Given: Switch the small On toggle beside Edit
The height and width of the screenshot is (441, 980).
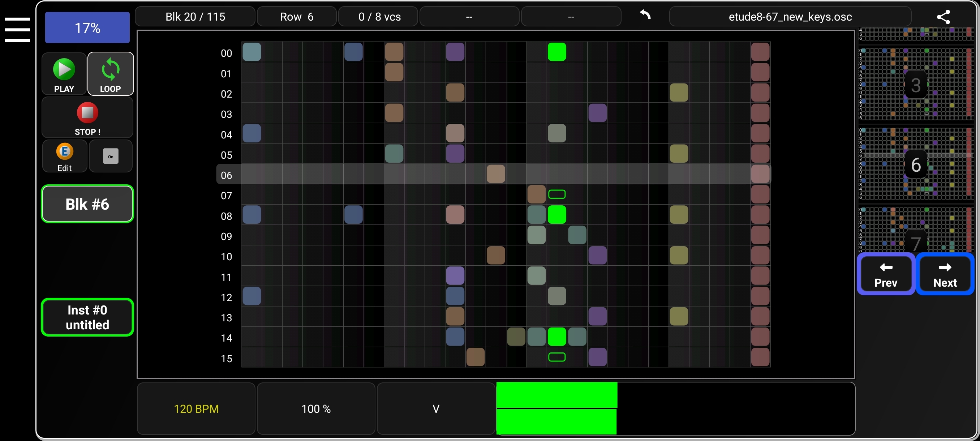Looking at the screenshot, I should point(110,156).
